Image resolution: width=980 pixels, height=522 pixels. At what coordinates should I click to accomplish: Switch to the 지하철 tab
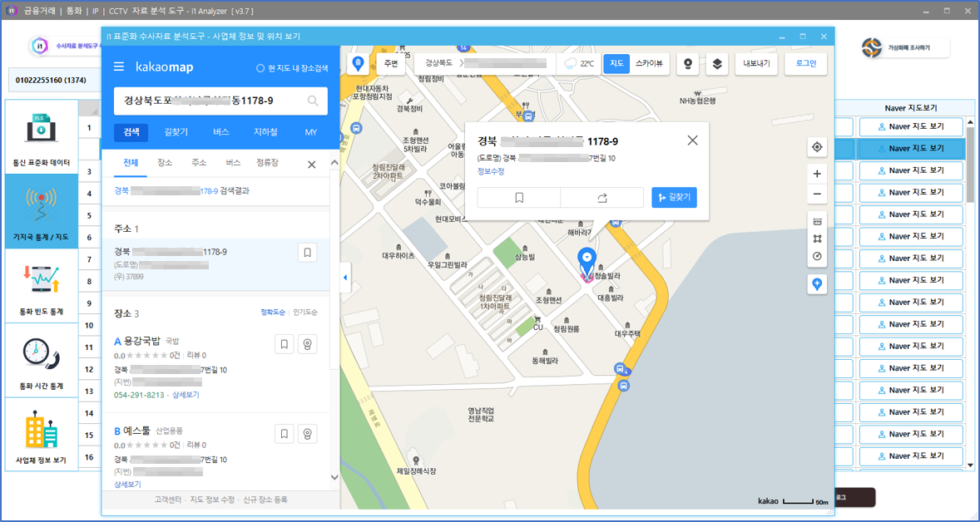click(x=265, y=132)
